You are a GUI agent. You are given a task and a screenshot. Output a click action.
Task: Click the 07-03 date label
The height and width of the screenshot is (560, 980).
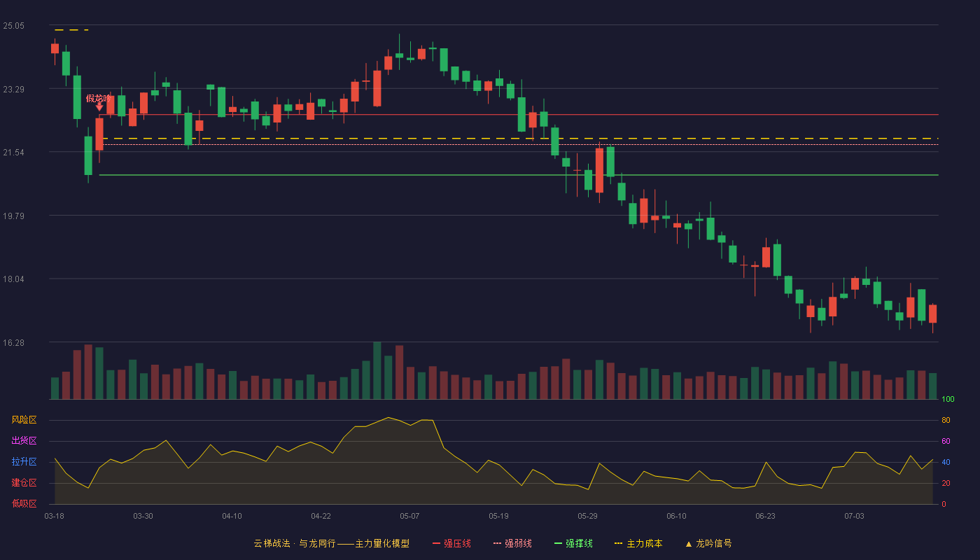pyautogui.click(x=854, y=516)
